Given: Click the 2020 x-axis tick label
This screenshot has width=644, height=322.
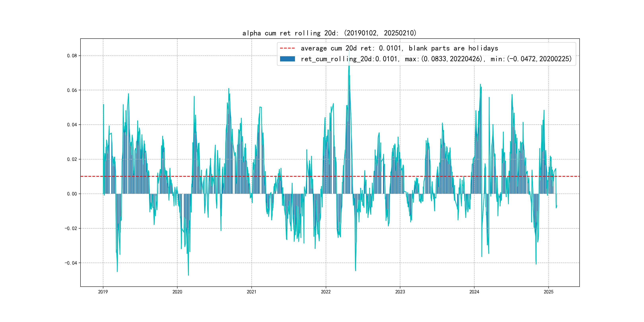Looking at the screenshot, I should click(177, 292).
